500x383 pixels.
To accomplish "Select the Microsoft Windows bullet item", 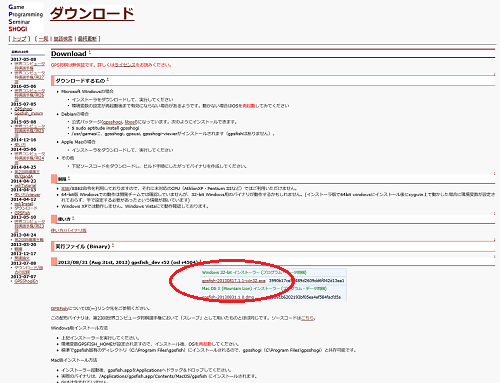I will coord(87,91).
